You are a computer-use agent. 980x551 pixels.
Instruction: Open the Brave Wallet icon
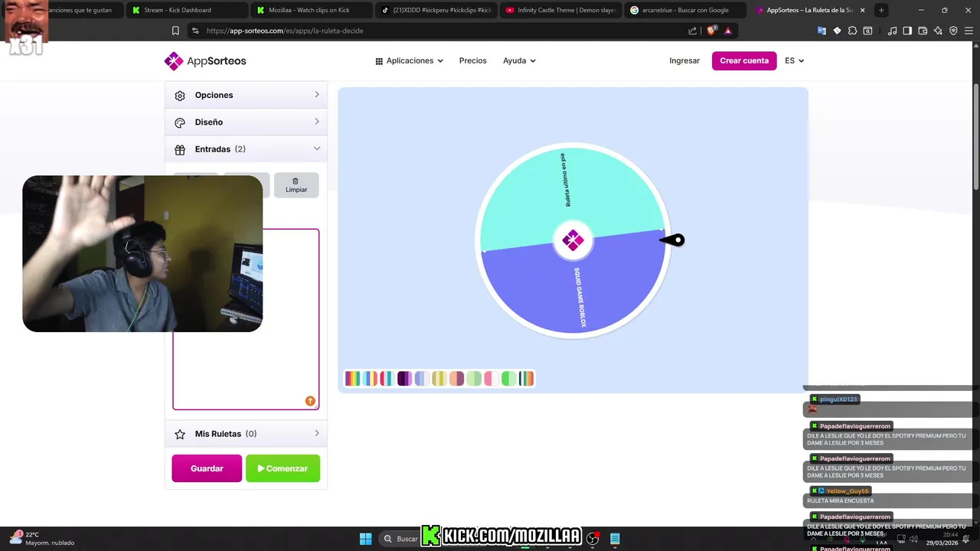[x=923, y=31]
